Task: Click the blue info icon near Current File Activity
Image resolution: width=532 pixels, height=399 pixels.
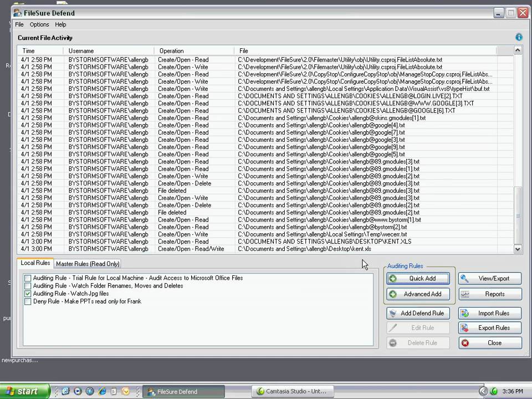Action: (519, 37)
